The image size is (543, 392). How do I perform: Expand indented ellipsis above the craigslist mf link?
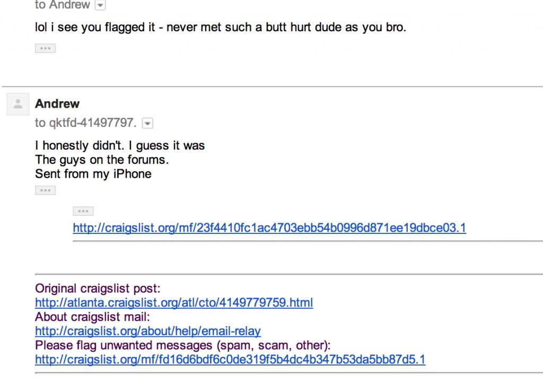pyautogui.click(x=83, y=211)
